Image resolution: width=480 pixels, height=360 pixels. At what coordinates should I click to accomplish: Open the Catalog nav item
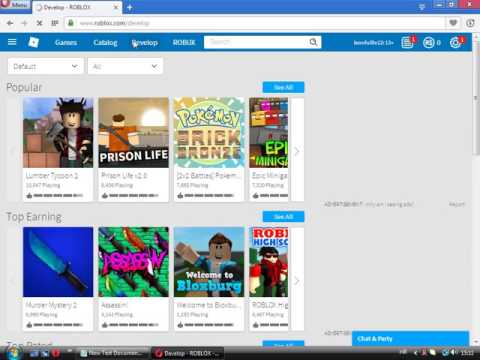tap(105, 43)
